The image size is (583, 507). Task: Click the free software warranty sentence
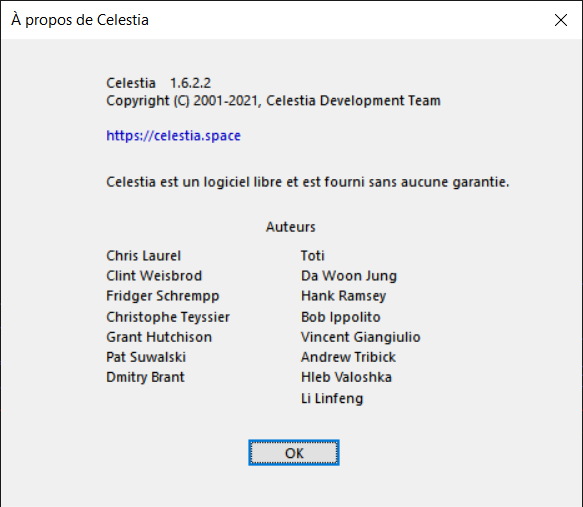tap(307, 182)
